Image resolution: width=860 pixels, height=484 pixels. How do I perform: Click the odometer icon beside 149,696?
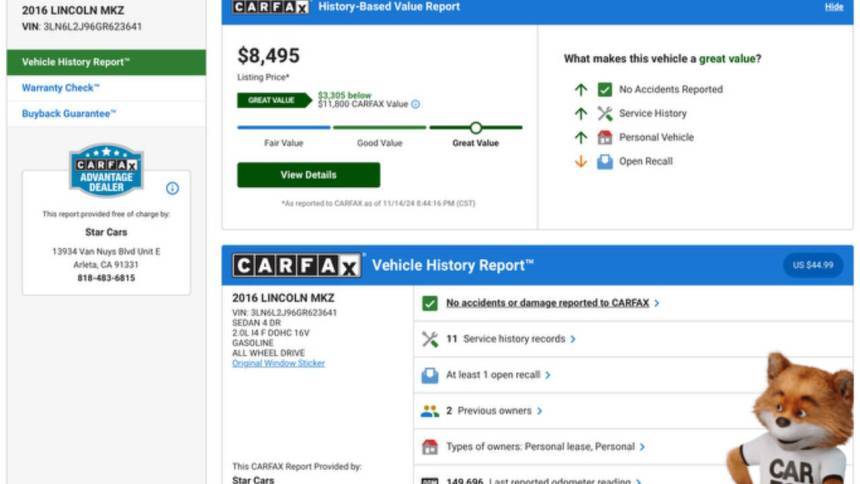click(x=430, y=481)
